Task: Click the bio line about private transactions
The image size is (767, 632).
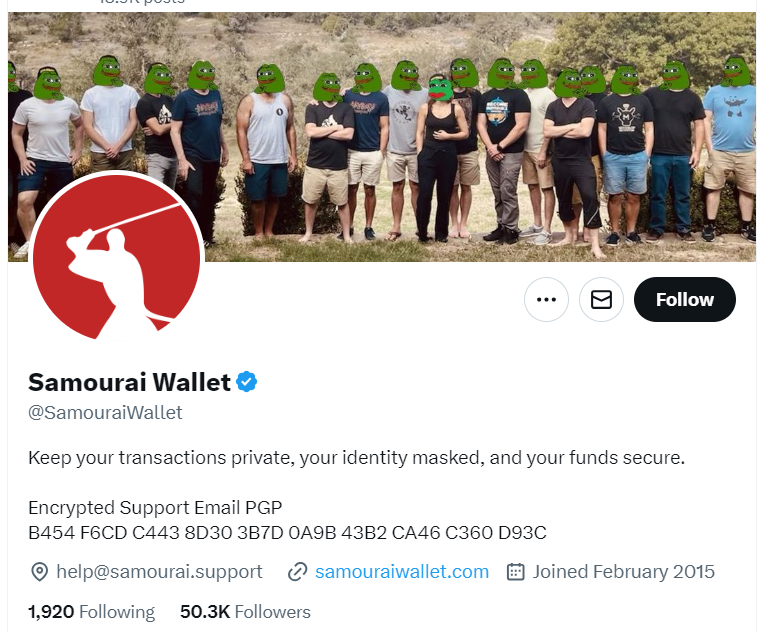Action: click(x=357, y=458)
